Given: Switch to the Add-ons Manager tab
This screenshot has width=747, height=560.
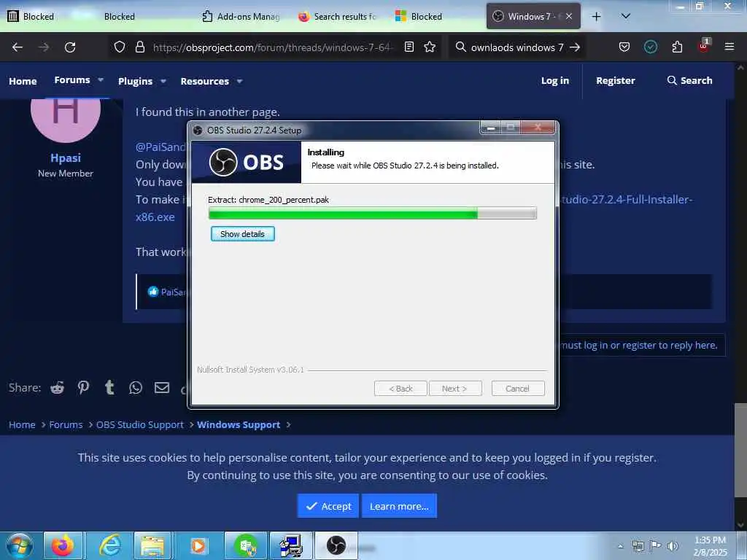Looking at the screenshot, I should (241, 16).
